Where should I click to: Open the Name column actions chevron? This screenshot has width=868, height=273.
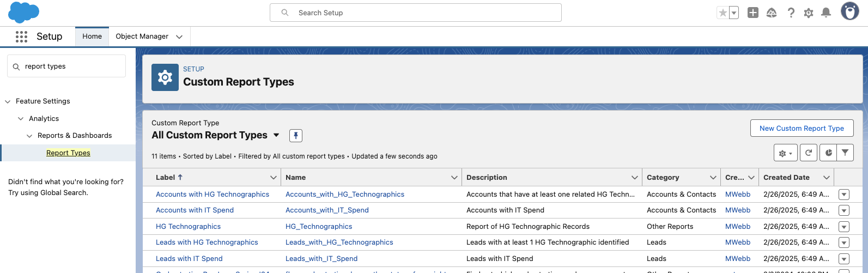[x=454, y=178]
